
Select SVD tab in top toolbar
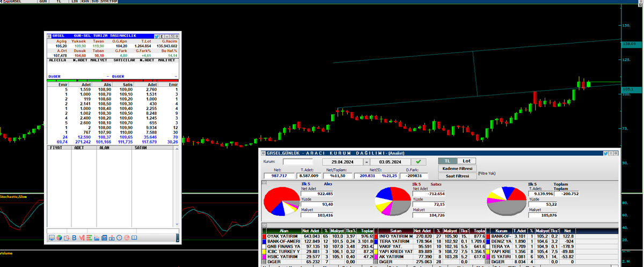95,2
